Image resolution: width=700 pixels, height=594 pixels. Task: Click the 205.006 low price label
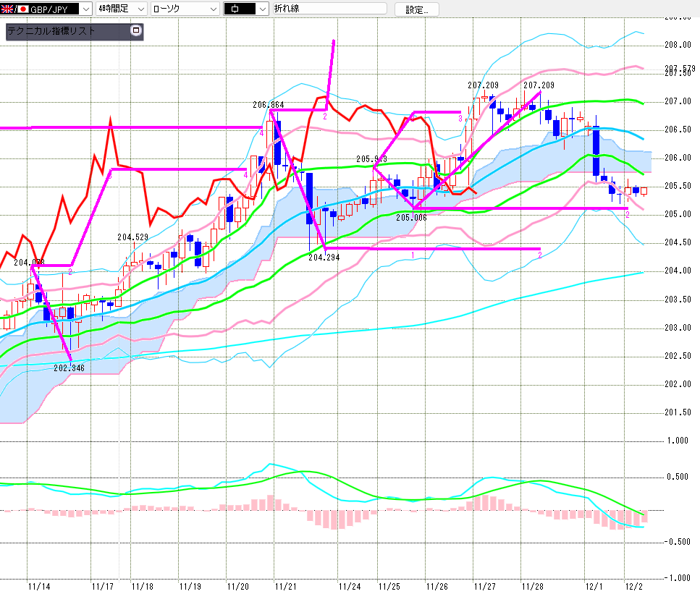coord(411,217)
